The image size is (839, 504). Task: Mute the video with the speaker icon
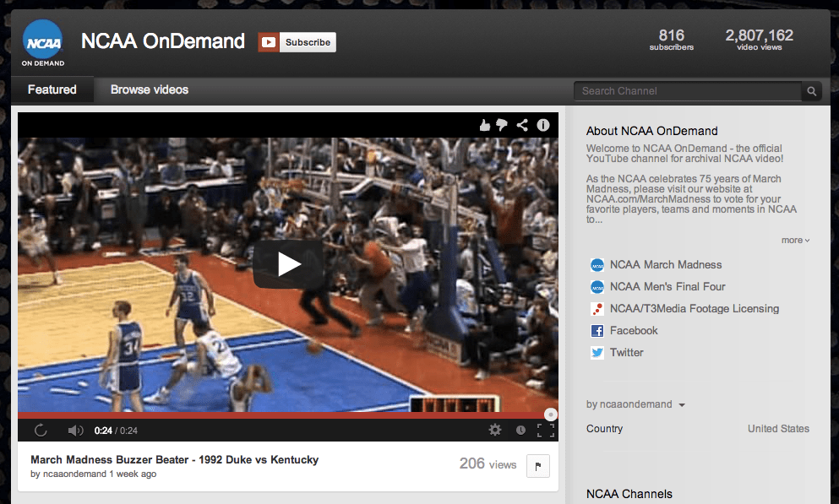(75, 431)
